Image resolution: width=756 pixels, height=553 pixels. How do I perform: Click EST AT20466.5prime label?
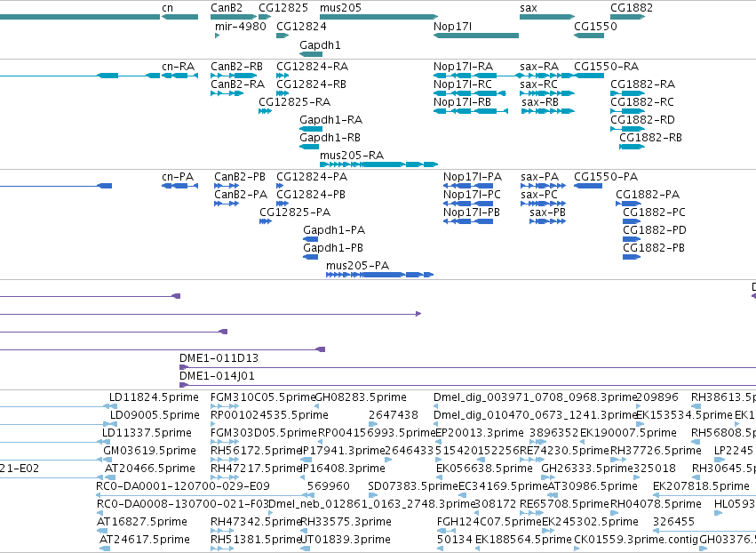coord(150,469)
